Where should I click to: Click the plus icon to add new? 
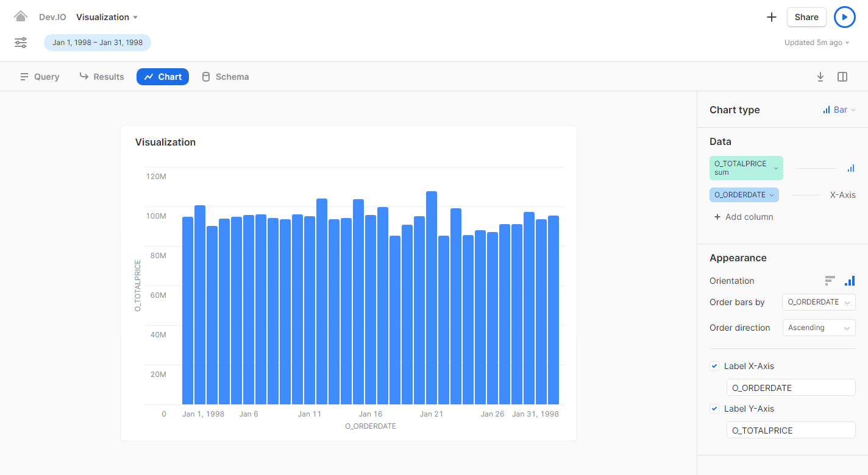(771, 17)
